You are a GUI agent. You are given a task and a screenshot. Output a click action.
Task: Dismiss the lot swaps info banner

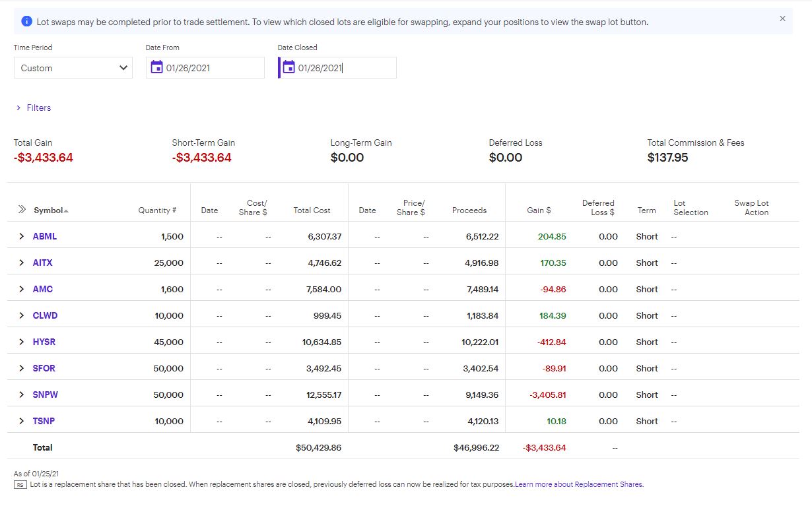point(782,19)
